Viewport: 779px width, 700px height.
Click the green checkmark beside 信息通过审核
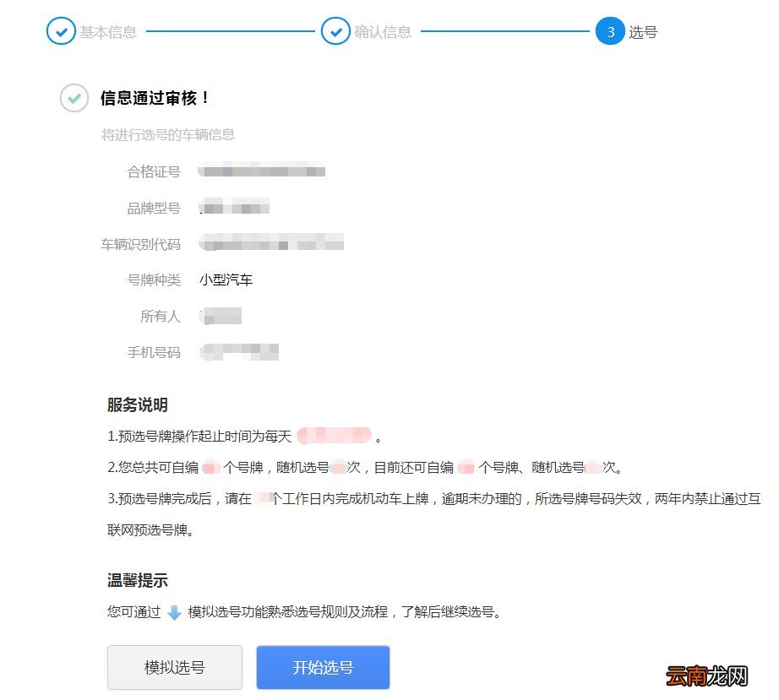(74, 98)
